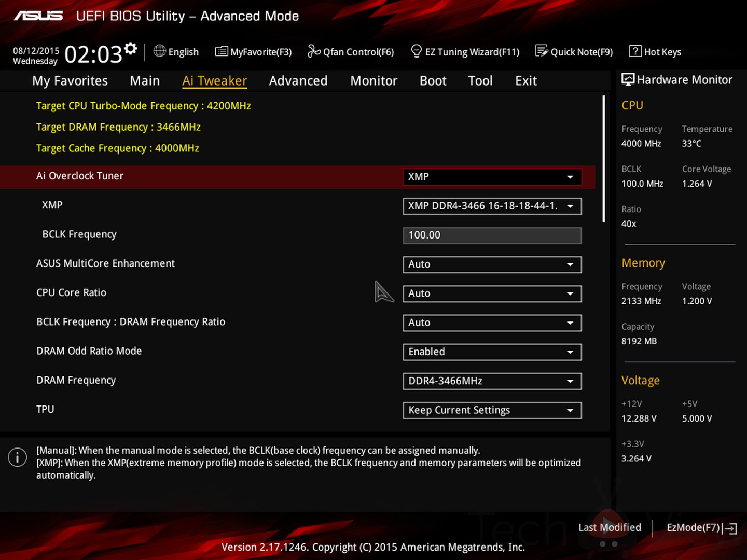Click the ASUS logo
The width and height of the screenshot is (747, 560).
click(38, 16)
